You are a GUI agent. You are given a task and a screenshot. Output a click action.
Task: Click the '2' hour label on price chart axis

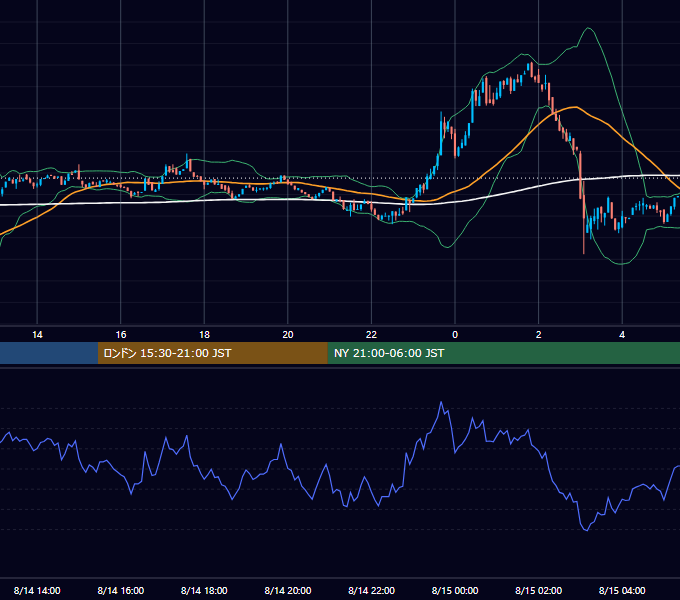coord(539,335)
